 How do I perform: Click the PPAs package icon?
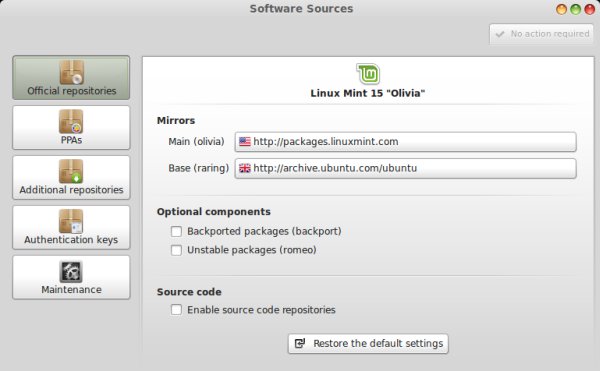tap(71, 122)
